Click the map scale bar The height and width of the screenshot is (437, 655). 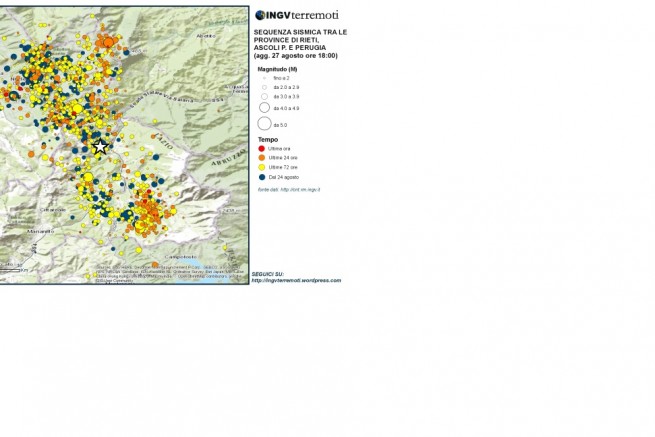click(11, 268)
